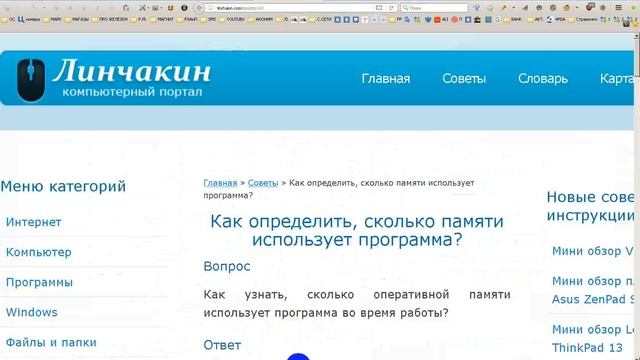Select the Windows category
Image resolution: width=640 pixels, height=360 pixels.
pyautogui.click(x=31, y=312)
